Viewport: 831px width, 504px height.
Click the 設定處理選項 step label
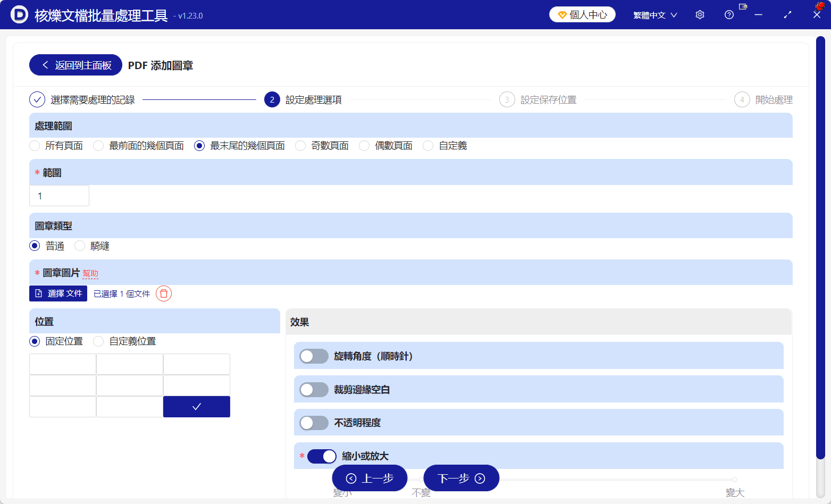click(x=314, y=100)
